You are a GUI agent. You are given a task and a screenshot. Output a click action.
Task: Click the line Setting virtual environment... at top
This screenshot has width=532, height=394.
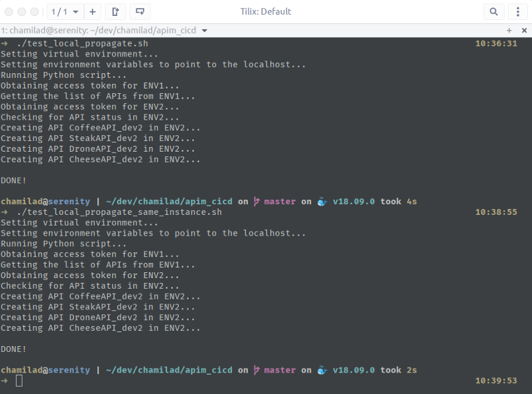click(x=79, y=54)
